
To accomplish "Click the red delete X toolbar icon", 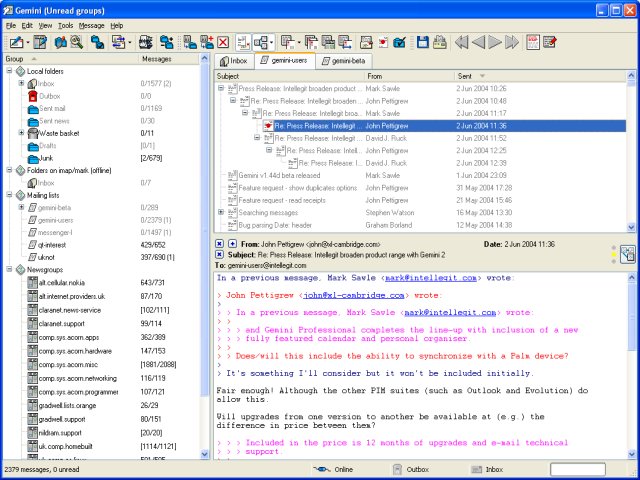I will (x=224, y=43).
